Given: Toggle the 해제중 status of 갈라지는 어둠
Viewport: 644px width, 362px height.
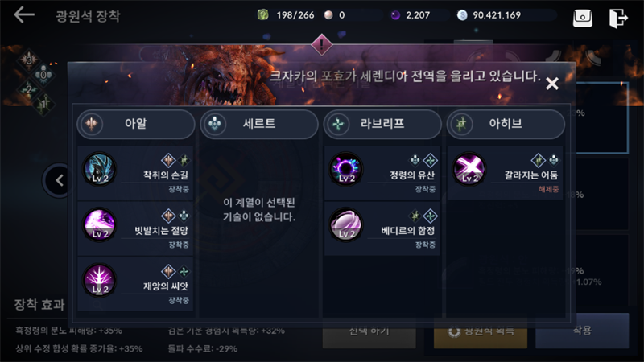Looking at the screenshot, I should (x=548, y=189).
